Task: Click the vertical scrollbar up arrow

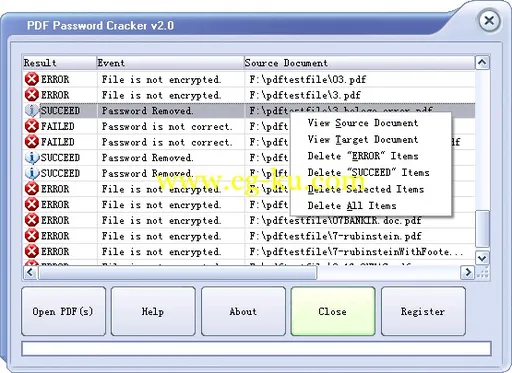Action: [x=482, y=62]
